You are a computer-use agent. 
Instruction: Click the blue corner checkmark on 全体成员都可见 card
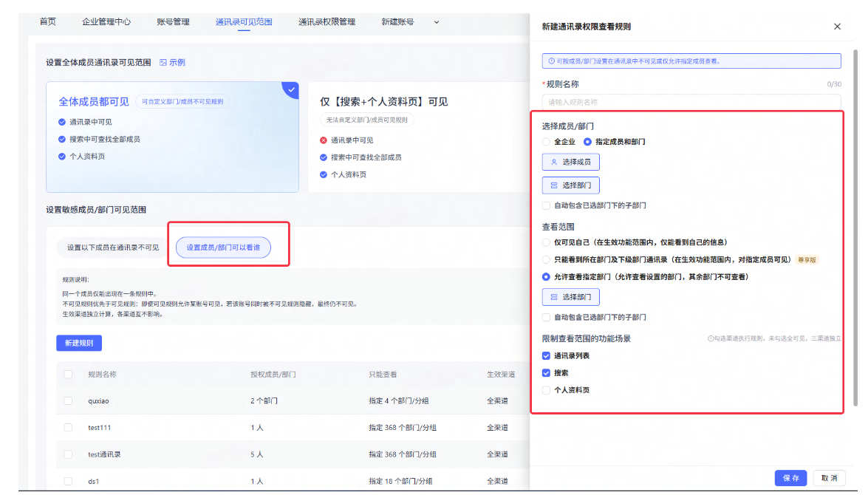click(292, 89)
